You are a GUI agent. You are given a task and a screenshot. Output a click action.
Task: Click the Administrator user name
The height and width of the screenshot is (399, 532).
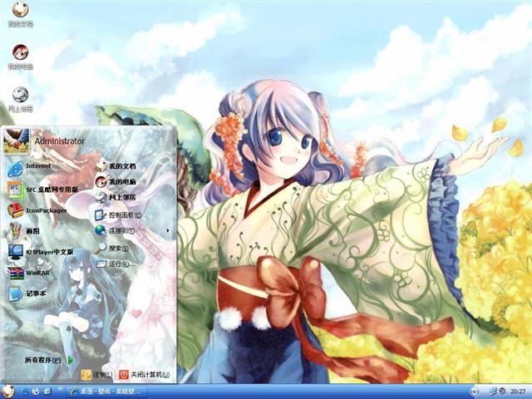point(59,141)
